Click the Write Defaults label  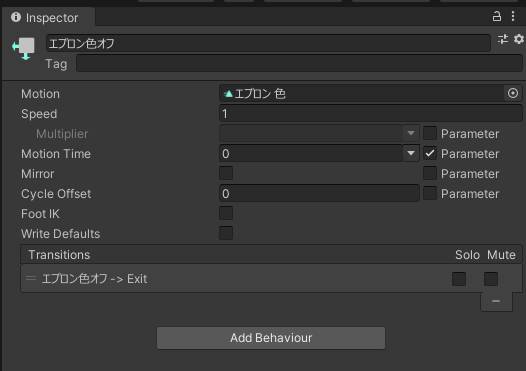coord(60,233)
